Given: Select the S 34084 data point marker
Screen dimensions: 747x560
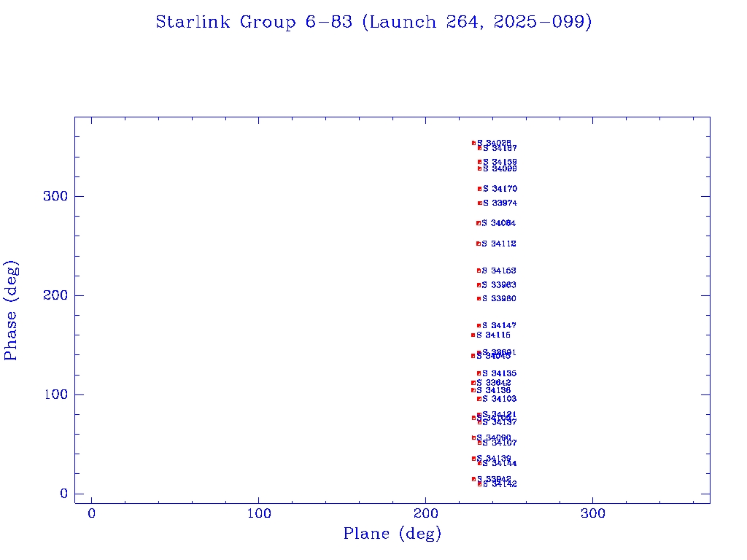Looking at the screenshot, I should coord(478,223).
